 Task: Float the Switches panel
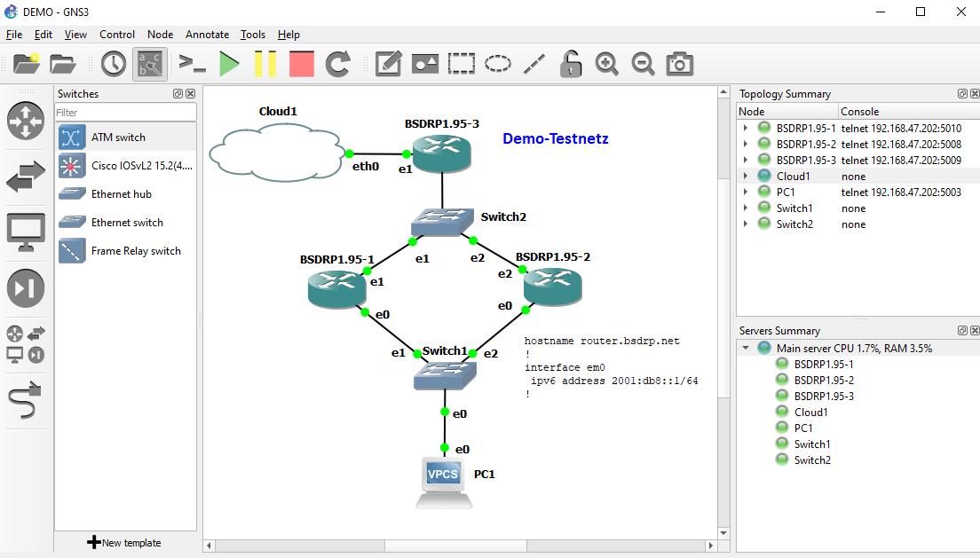tap(178, 94)
